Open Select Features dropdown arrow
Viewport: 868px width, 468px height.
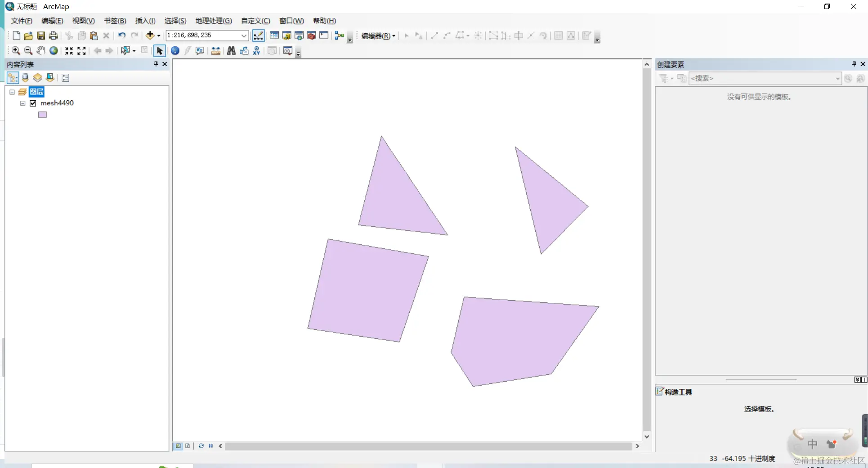(134, 51)
